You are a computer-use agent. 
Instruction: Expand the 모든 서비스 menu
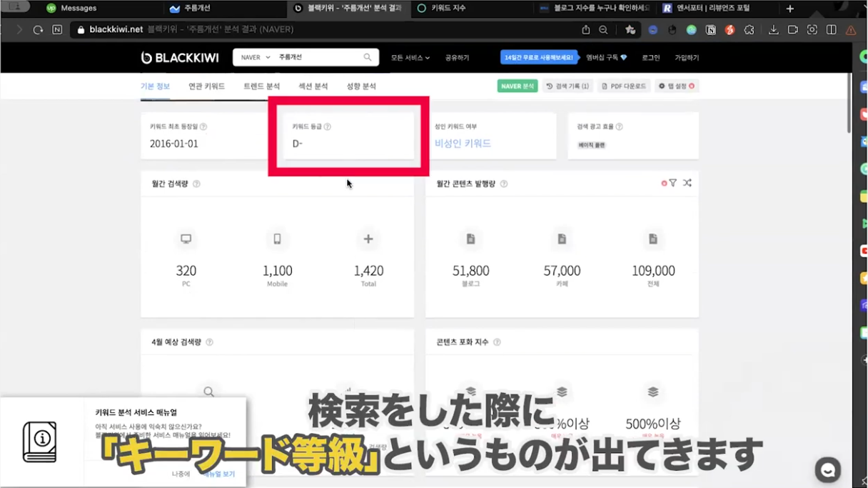click(410, 57)
